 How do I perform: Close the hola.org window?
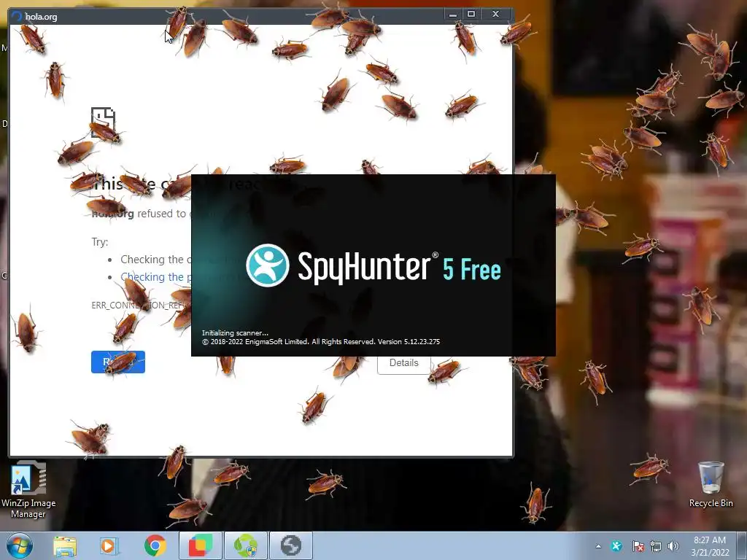495,15
